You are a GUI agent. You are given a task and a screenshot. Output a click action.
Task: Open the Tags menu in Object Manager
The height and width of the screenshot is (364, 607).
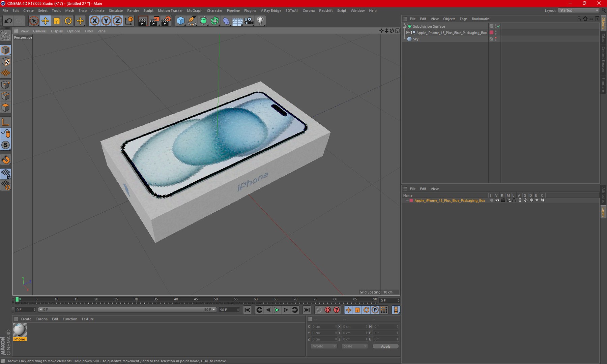[x=463, y=19]
